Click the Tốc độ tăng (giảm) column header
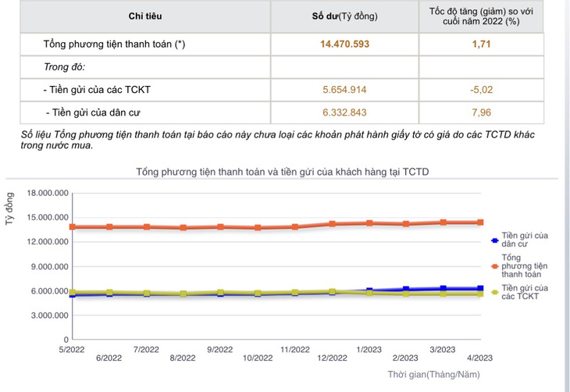The height and width of the screenshot is (392, 570). (x=481, y=16)
